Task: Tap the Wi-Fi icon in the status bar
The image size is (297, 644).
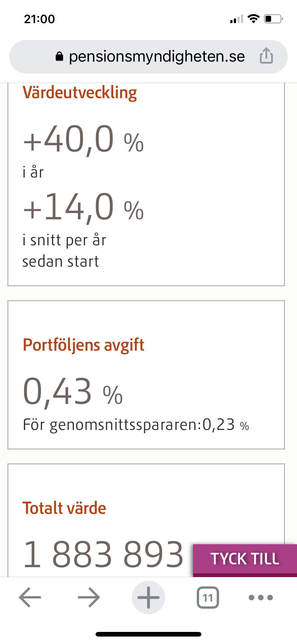Action: pos(254,19)
